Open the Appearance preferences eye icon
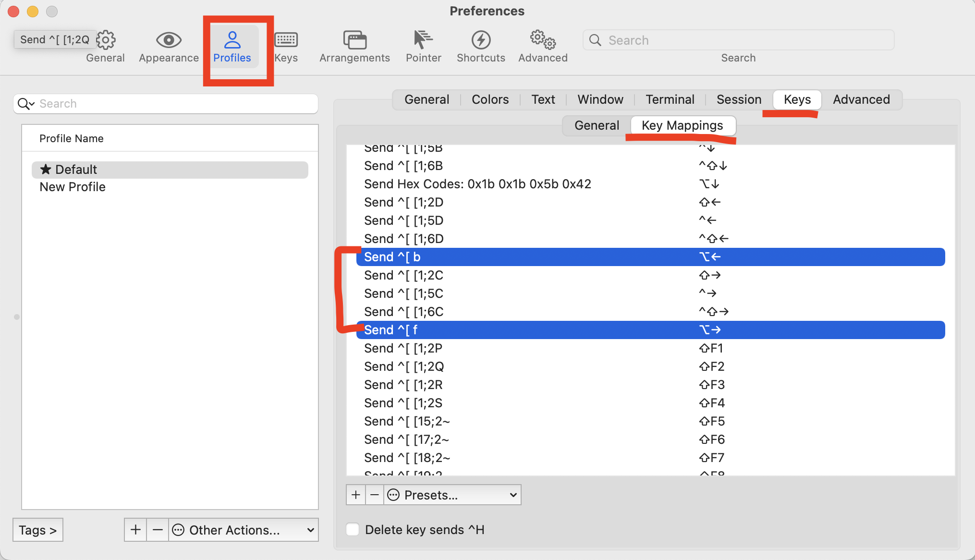The width and height of the screenshot is (975, 560). coord(169,40)
